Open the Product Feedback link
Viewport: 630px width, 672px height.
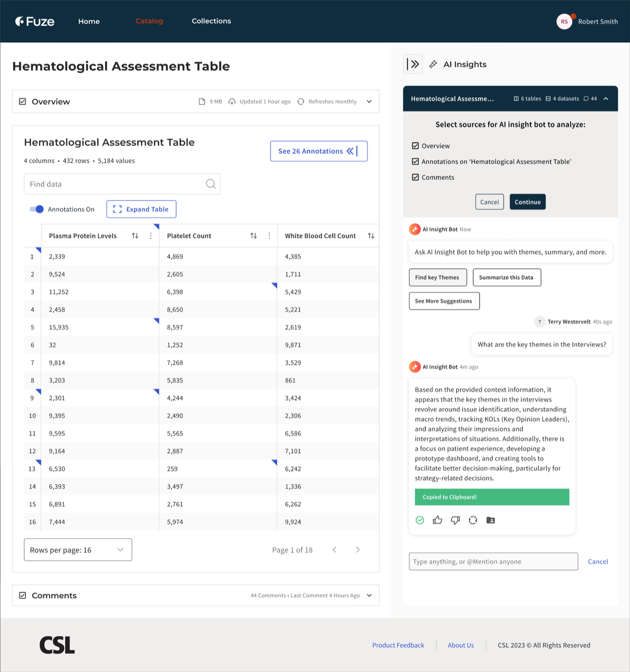pos(398,645)
